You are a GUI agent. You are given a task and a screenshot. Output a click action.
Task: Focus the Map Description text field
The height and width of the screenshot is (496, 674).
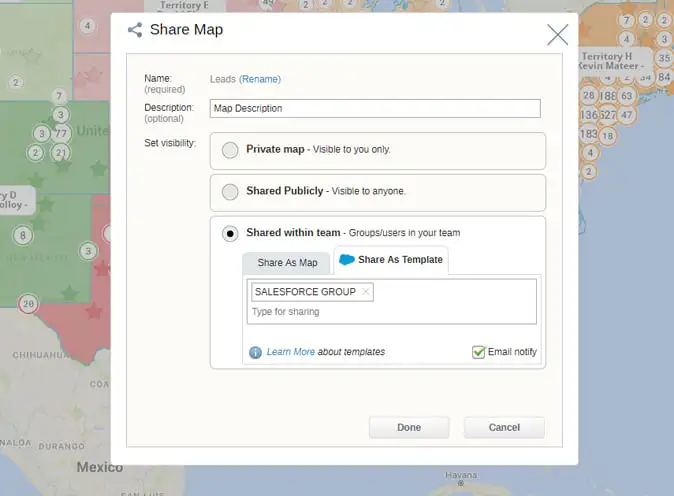pos(375,108)
